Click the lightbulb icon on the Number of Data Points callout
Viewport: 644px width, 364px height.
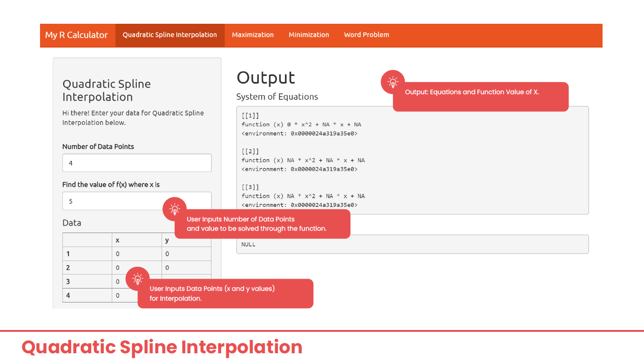(175, 209)
